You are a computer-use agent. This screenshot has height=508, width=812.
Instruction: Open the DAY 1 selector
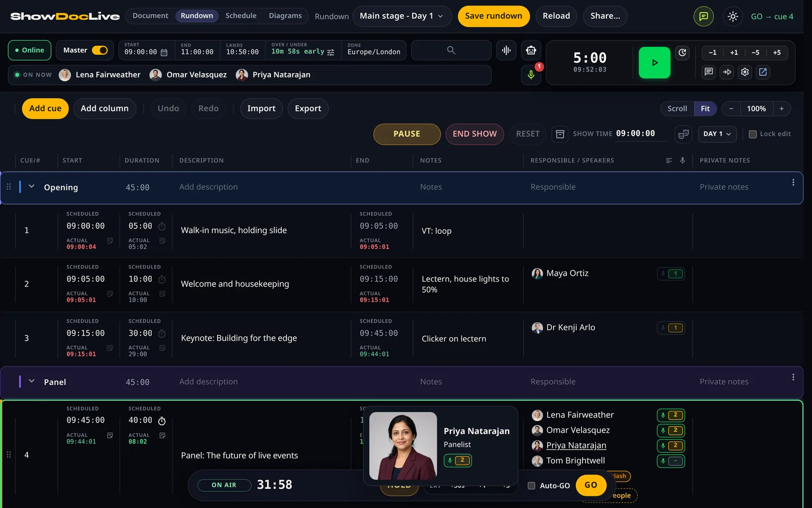(717, 134)
